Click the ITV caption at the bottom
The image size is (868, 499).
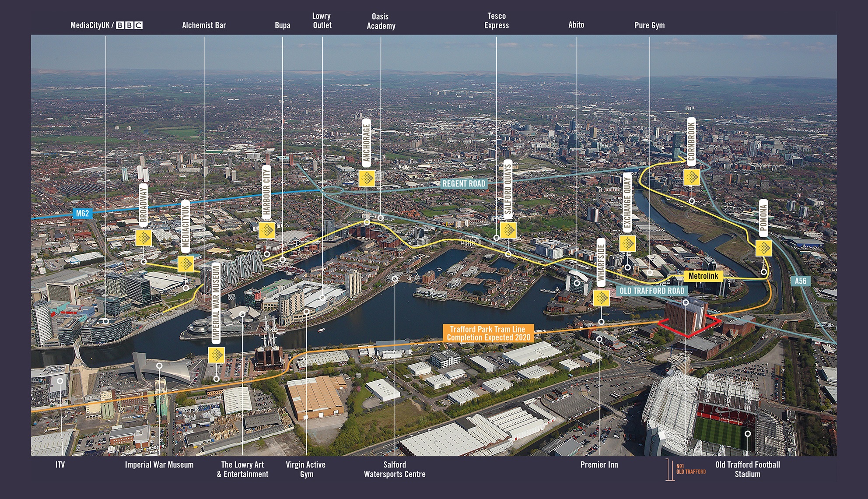pyautogui.click(x=60, y=465)
